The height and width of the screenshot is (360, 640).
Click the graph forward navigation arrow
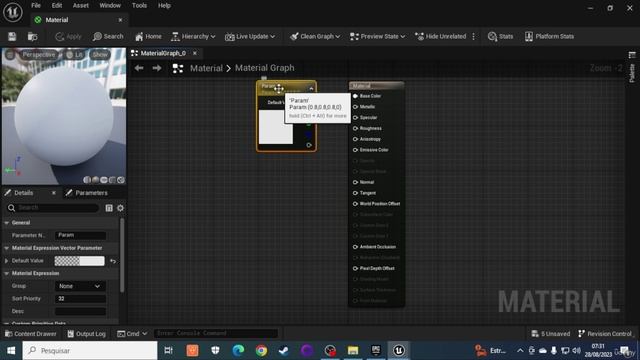[x=157, y=68]
